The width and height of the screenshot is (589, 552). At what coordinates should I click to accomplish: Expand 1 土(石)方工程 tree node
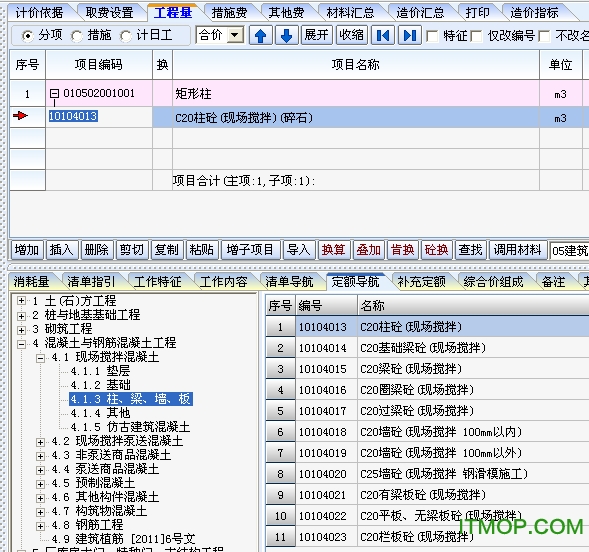coord(21,300)
